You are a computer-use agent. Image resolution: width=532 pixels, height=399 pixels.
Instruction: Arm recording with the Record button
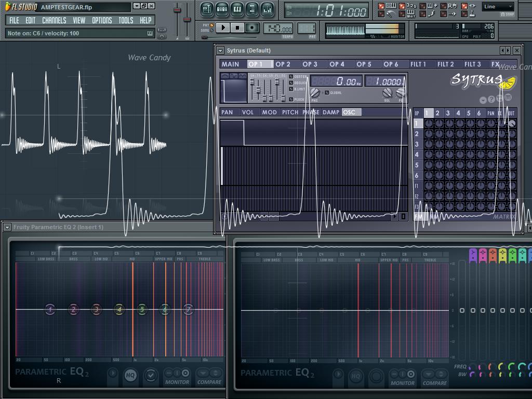(x=252, y=28)
